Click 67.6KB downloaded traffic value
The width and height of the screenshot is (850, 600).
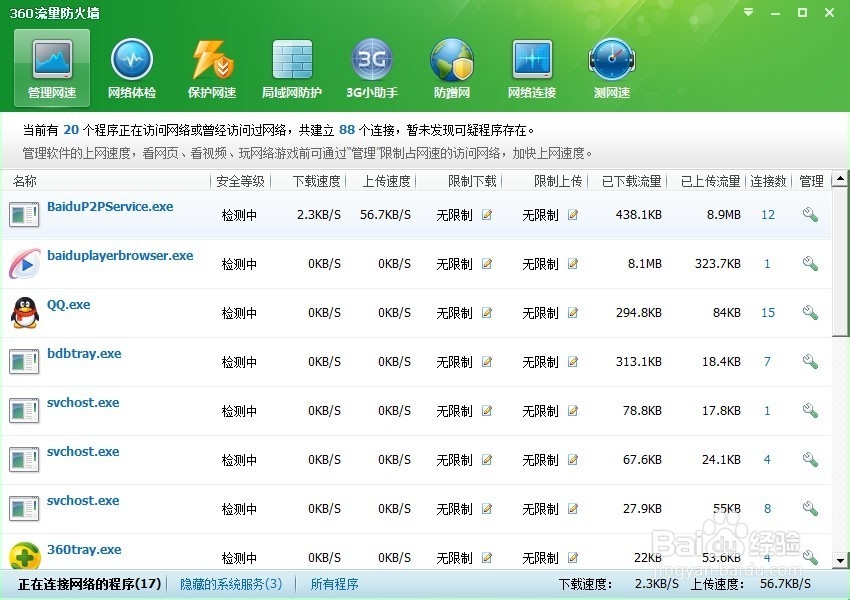point(642,460)
